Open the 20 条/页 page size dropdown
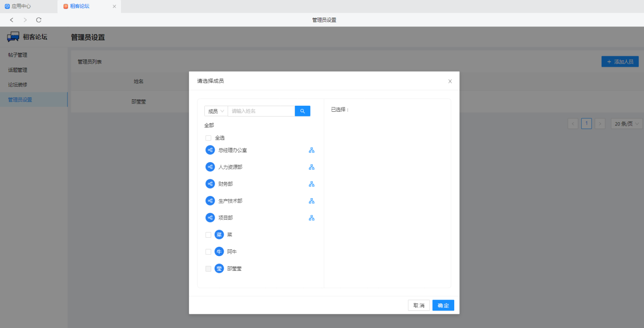The width and height of the screenshot is (644, 328). pyautogui.click(x=626, y=124)
